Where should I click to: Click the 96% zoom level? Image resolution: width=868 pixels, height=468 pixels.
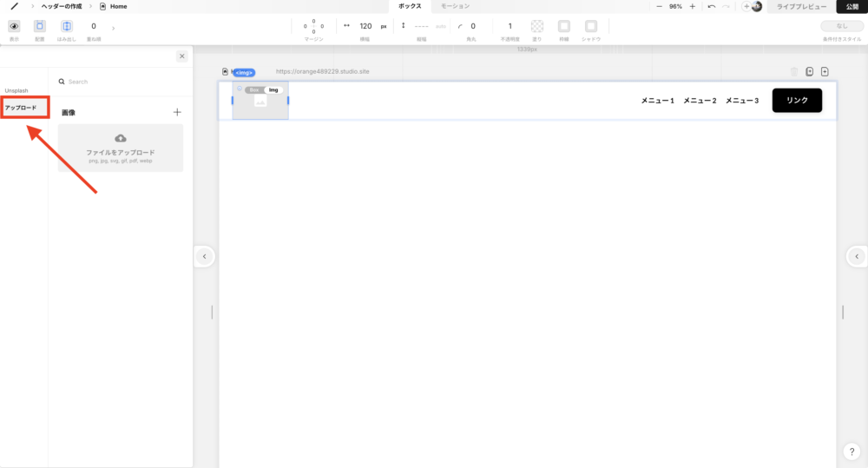point(675,7)
